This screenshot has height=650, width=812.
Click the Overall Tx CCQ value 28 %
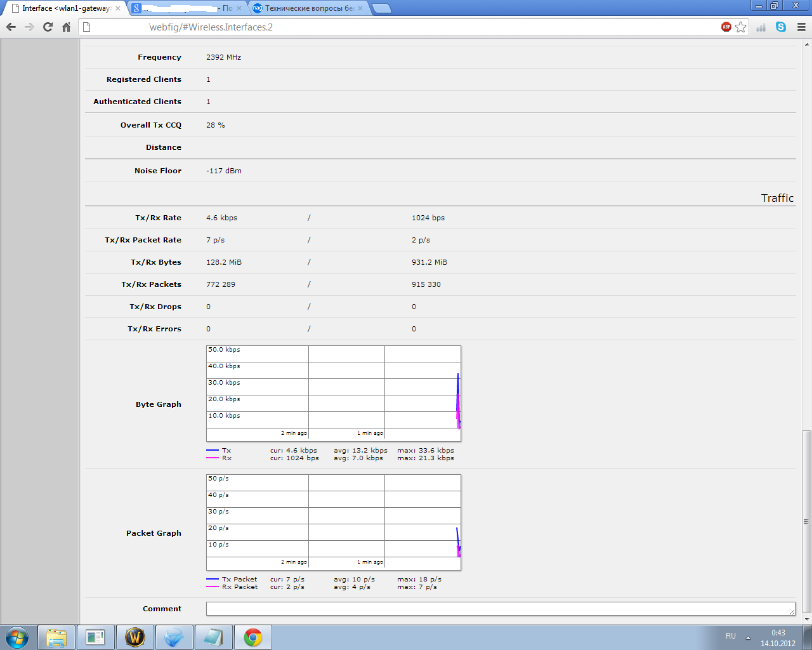216,125
